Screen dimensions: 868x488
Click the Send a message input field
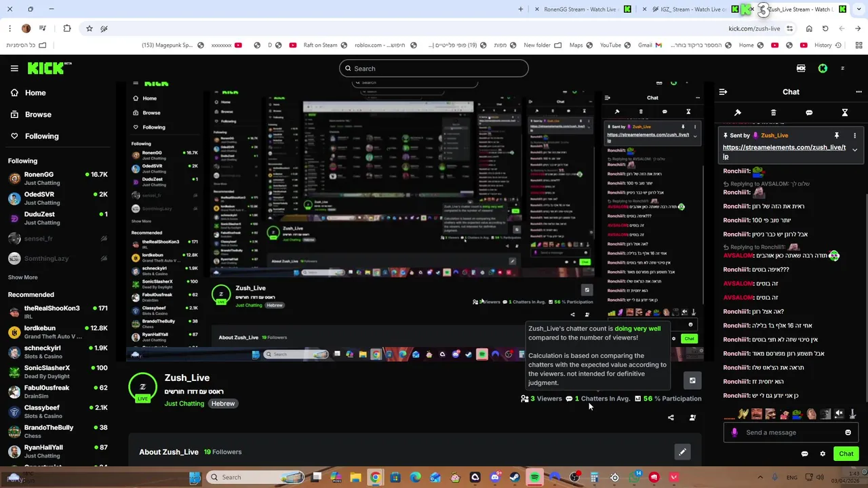coord(791,432)
